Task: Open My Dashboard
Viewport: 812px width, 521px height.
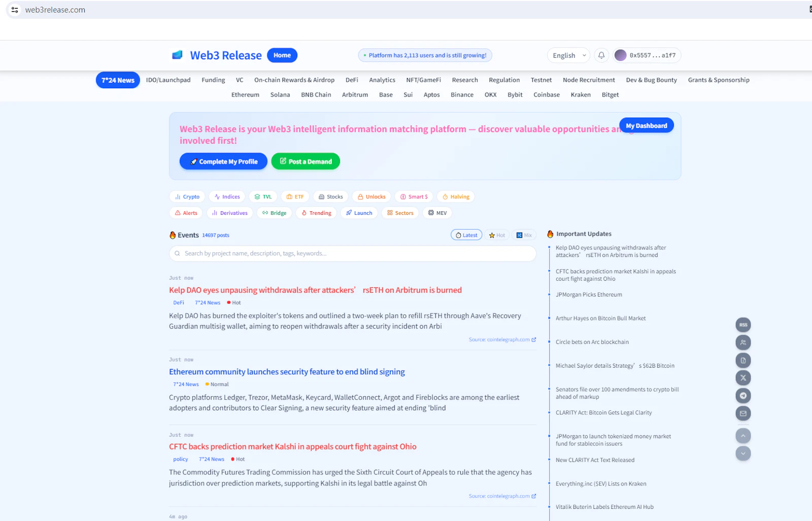Action: coord(647,125)
